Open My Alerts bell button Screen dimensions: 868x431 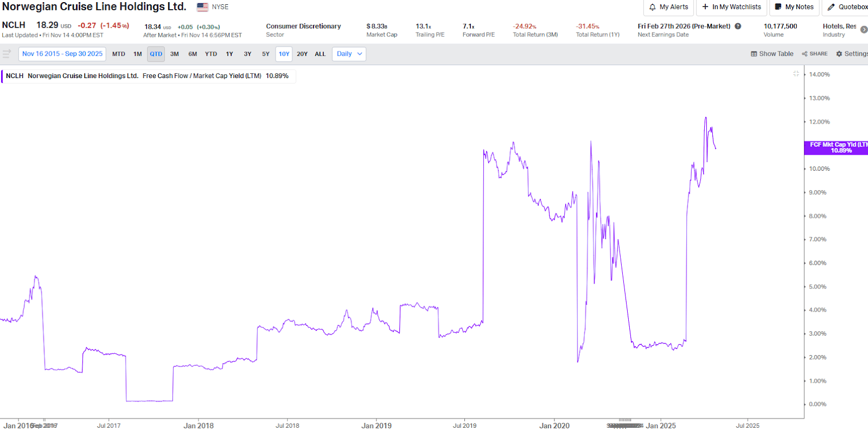668,7
